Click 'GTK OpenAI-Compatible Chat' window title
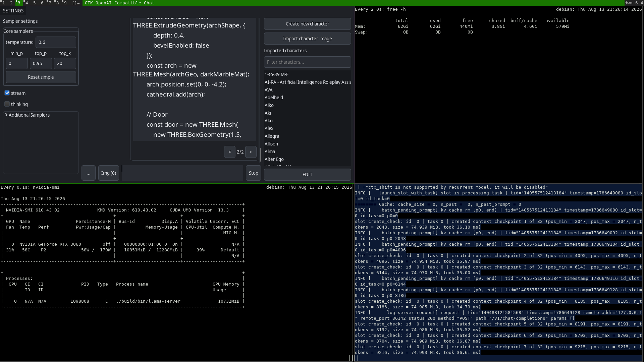Viewport: 644px width, 362px height. pos(119,3)
